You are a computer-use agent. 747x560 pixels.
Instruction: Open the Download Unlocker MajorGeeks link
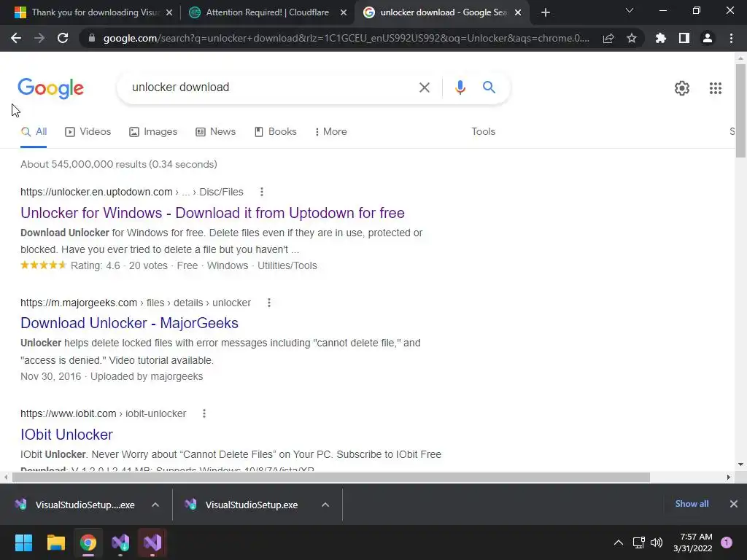(130, 323)
